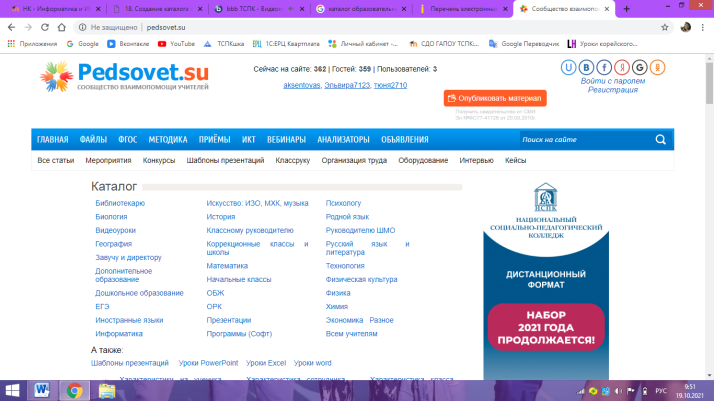Click the page vertical scrollbar thumb
This screenshot has width=714, height=401.
709,83
